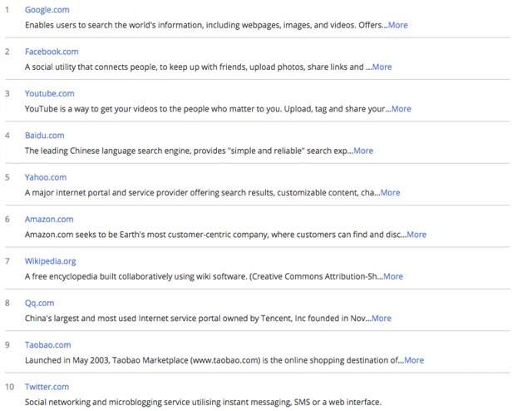Select the Baidu.com link

point(45,136)
